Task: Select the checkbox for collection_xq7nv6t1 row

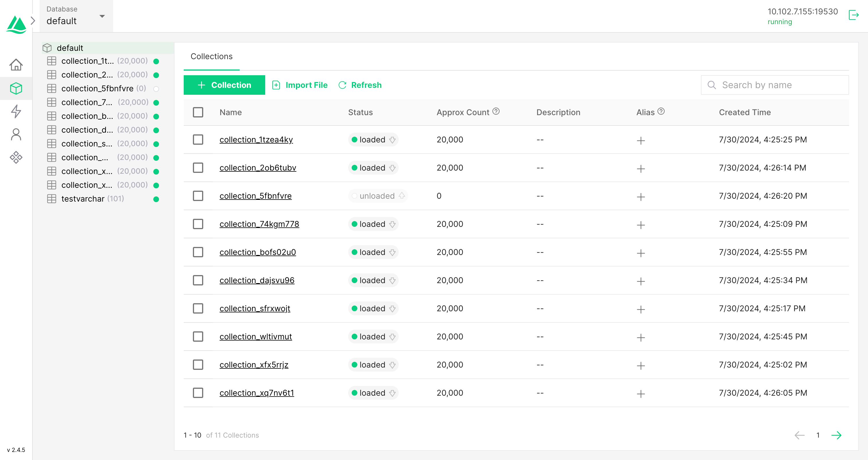Action: click(x=198, y=393)
